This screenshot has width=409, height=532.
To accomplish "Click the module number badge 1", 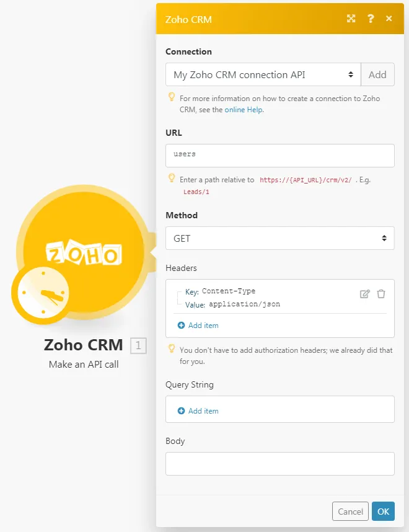I will point(138,346).
